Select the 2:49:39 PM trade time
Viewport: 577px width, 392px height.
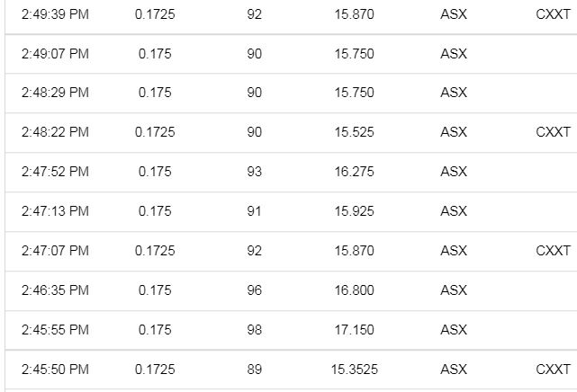tap(55, 14)
